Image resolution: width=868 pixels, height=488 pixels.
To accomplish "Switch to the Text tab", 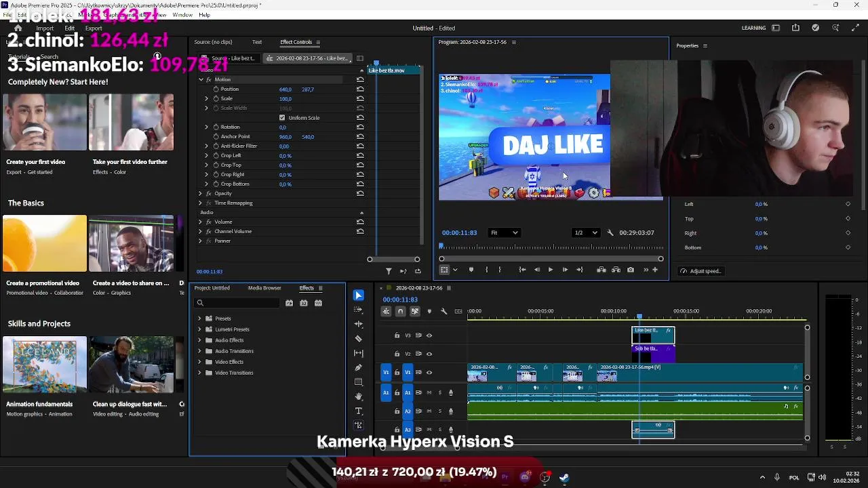I will pyautogui.click(x=257, y=42).
